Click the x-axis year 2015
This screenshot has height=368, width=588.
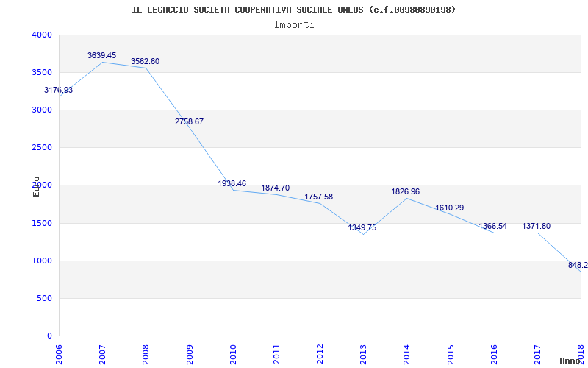[x=451, y=355]
